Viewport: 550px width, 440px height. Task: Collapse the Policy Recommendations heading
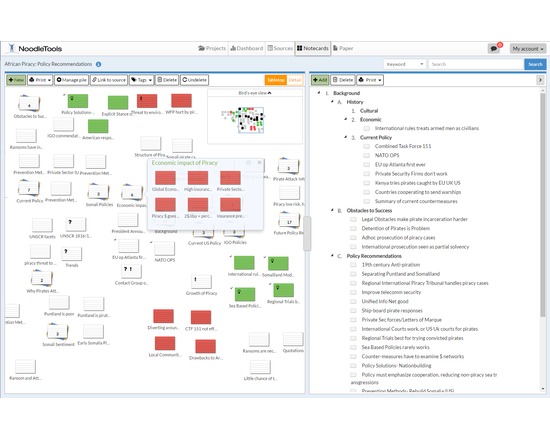click(332, 255)
